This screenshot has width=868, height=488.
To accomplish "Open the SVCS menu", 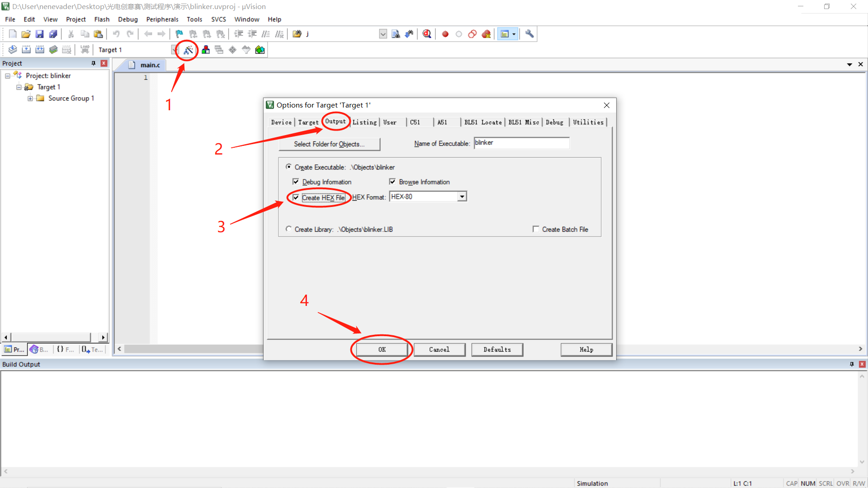I will tap(219, 19).
